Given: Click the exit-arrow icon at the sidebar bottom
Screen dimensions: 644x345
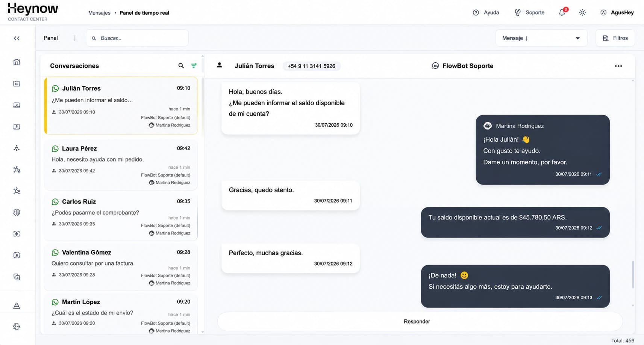Looking at the screenshot, I should click(x=17, y=327).
